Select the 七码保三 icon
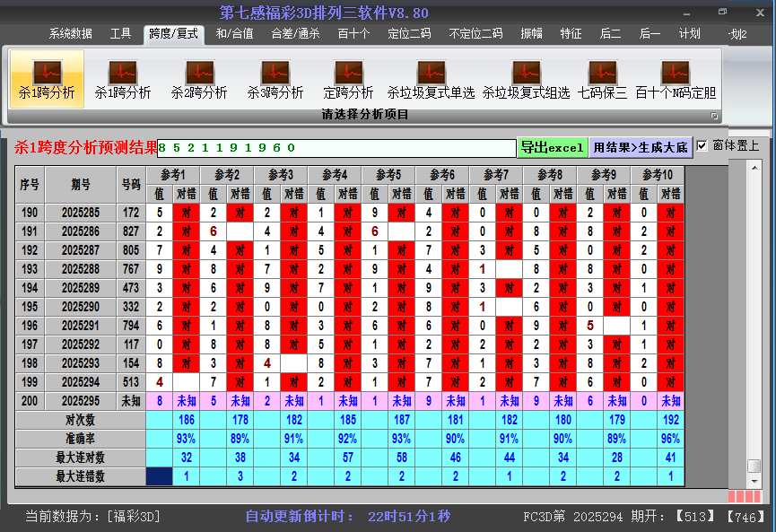The height and width of the screenshot is (532, 776). click(602, 79)
